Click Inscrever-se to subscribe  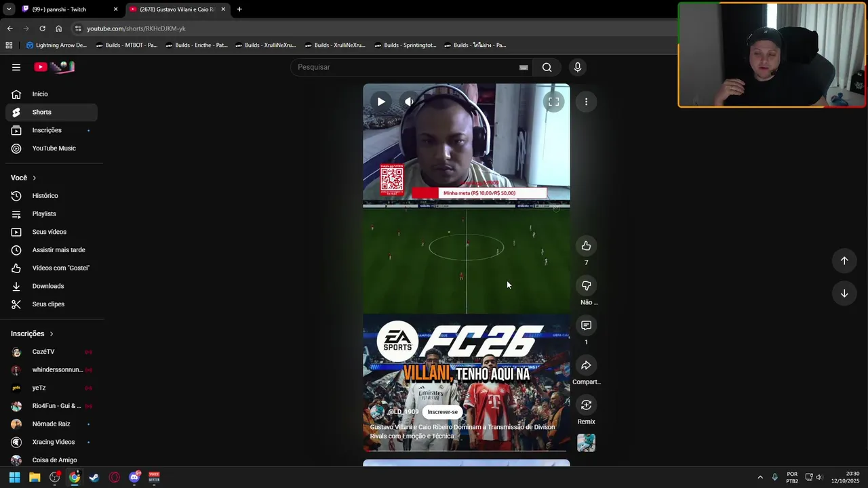[x=442, y=412]
